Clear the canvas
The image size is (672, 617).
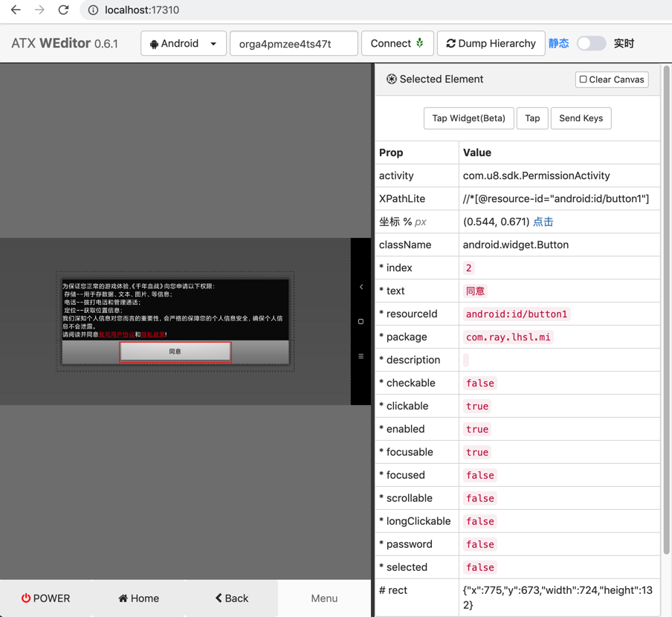click(x=612, y=80)
